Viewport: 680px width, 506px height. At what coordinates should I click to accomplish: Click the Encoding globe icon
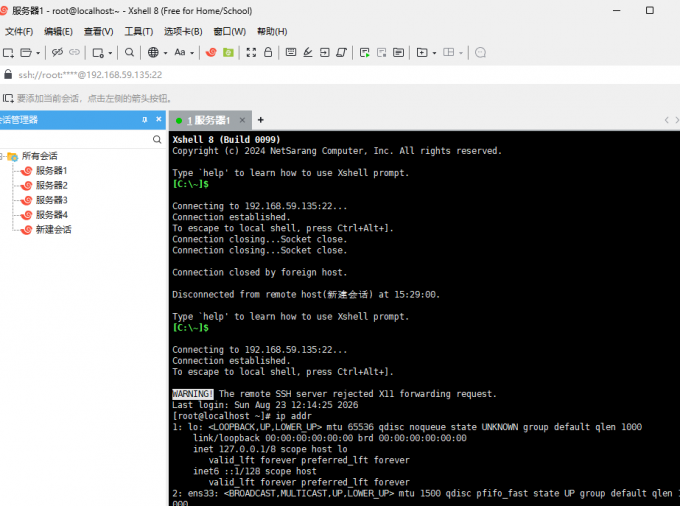coord(153,52)
